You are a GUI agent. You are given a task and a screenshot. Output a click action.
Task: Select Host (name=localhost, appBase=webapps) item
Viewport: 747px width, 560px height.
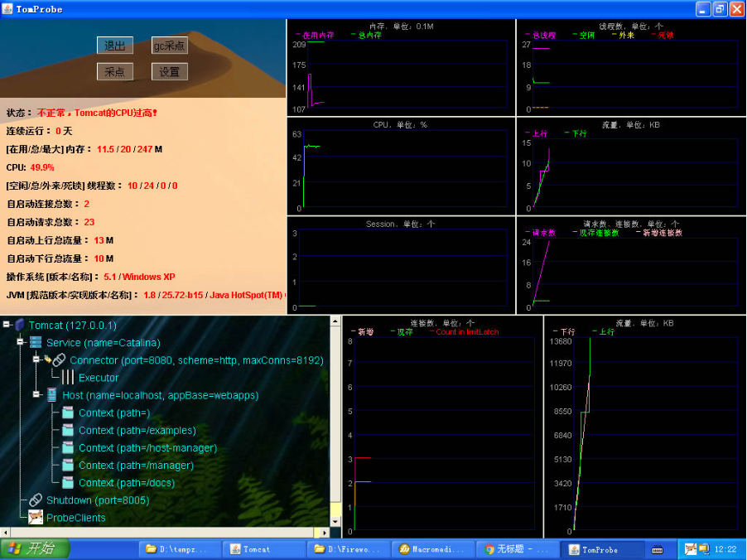pos(160,395)
